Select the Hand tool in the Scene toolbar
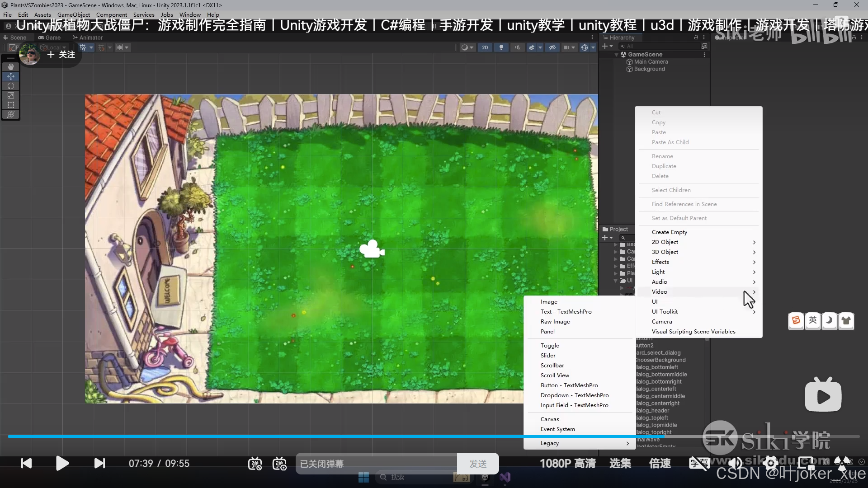 pos(11,66)
